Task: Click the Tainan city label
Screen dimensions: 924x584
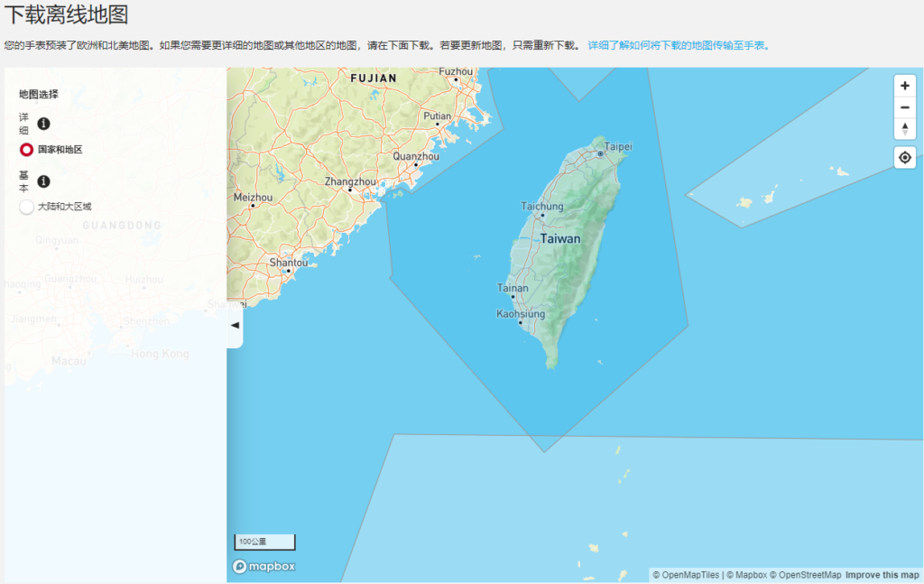Action: 513,288
